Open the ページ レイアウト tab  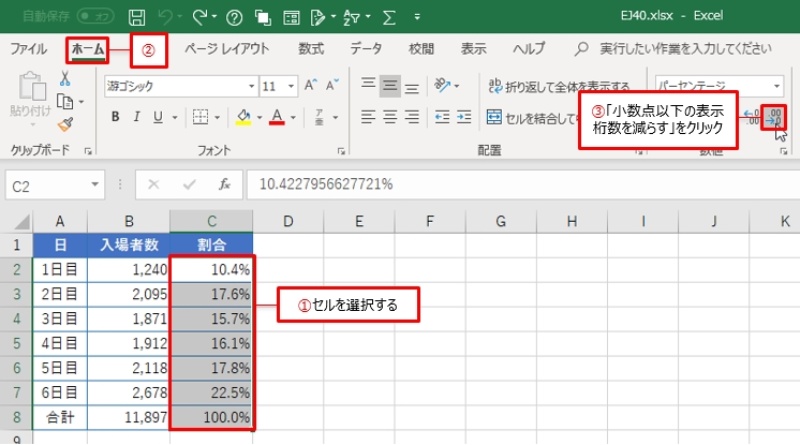(227, 48)
